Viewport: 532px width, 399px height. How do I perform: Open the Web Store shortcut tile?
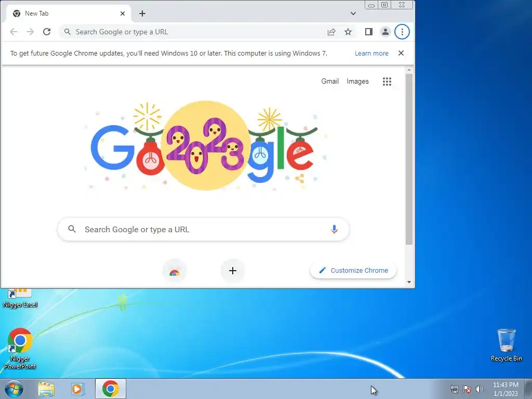[175, 271]
